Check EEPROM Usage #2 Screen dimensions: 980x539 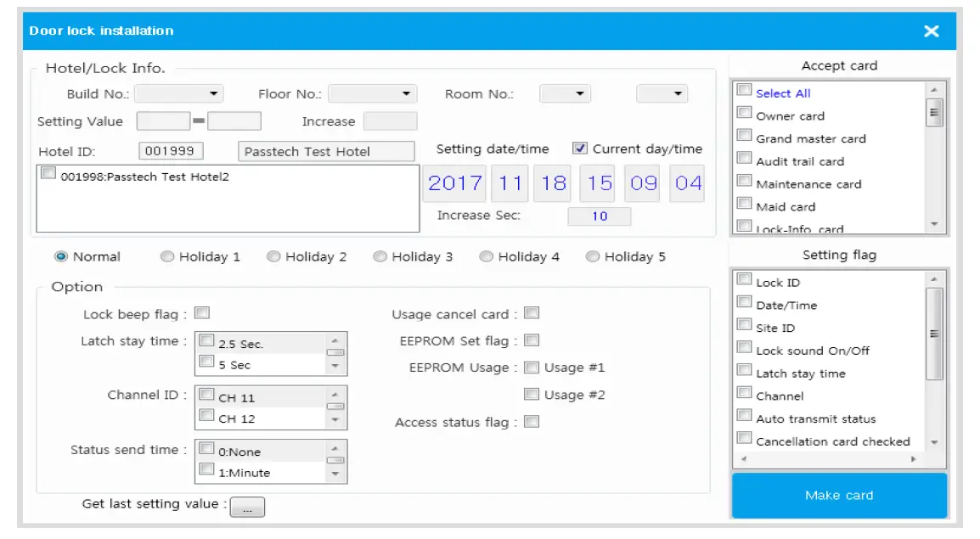[x=532, y=394]
